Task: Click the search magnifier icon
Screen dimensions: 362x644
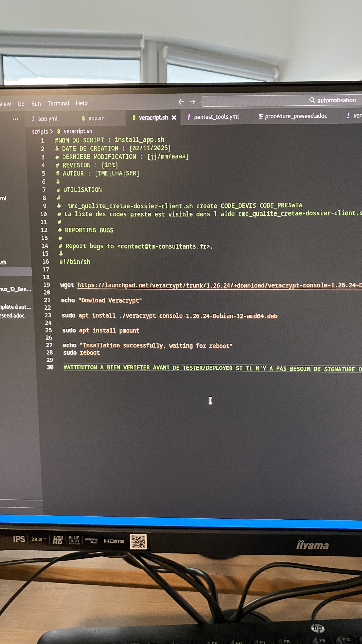Action: [312, 100]
